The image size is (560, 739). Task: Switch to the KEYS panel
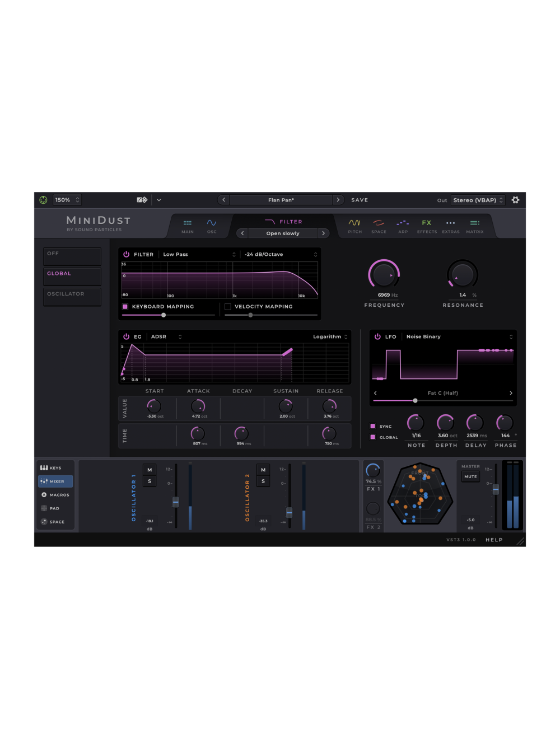pos(54,467)
